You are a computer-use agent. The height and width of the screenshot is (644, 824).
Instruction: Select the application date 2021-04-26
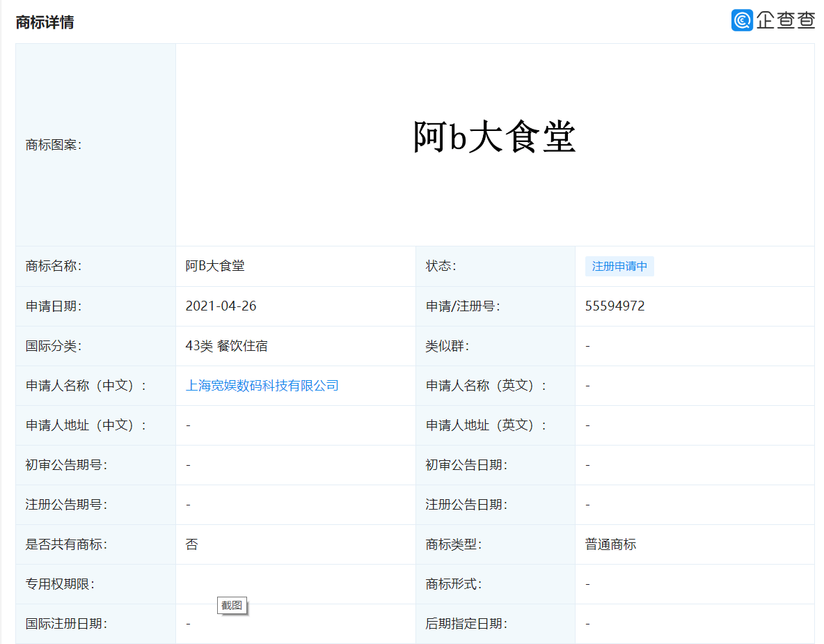(x=221, y=306)
